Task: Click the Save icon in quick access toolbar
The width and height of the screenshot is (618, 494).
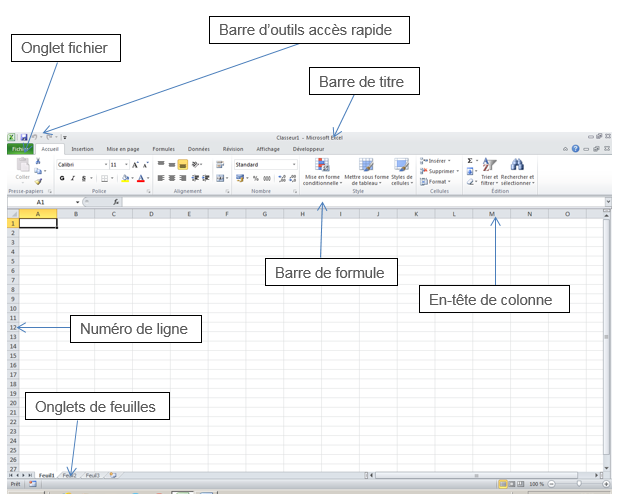Action: pyautogui.click(x=23, y=137)
